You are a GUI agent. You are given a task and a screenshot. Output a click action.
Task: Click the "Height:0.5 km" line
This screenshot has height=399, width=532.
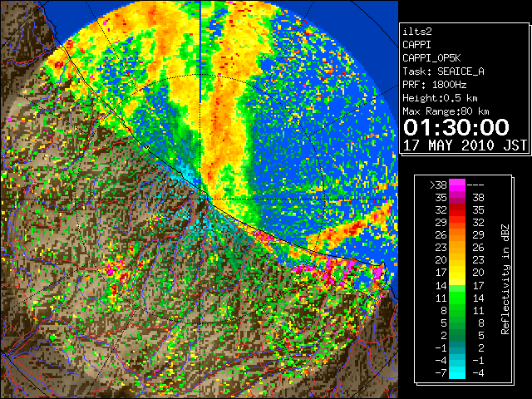(x=440, y=98)
